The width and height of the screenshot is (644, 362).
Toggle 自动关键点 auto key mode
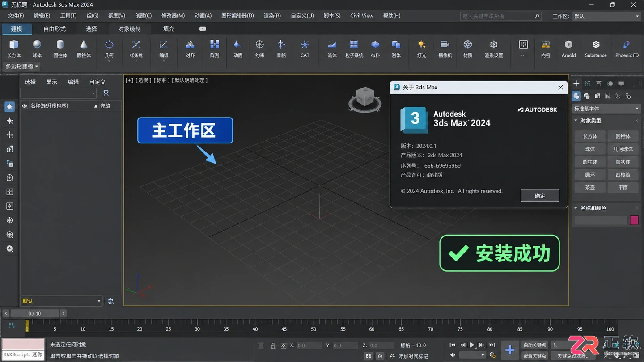(x=534, y=345)
